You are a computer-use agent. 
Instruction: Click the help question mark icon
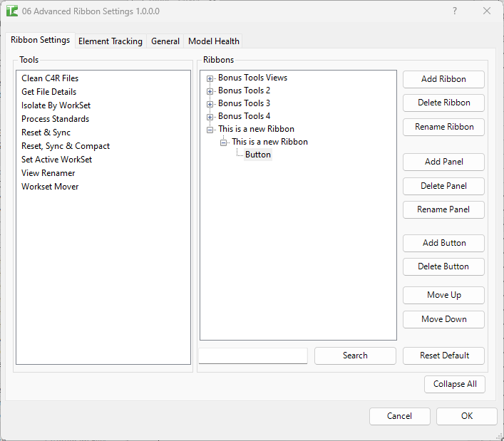(x=455, y=11)
